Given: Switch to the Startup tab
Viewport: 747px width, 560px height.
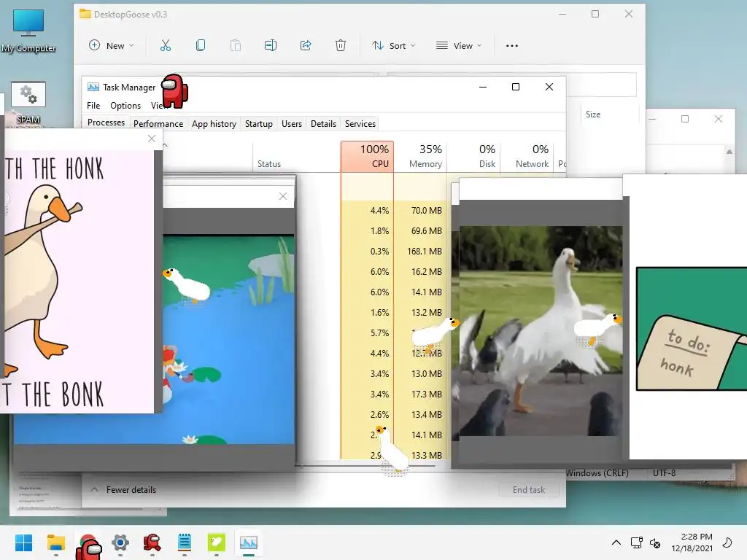Looking at the screenshot, I should pyautogui.click(x=259, y=124).
